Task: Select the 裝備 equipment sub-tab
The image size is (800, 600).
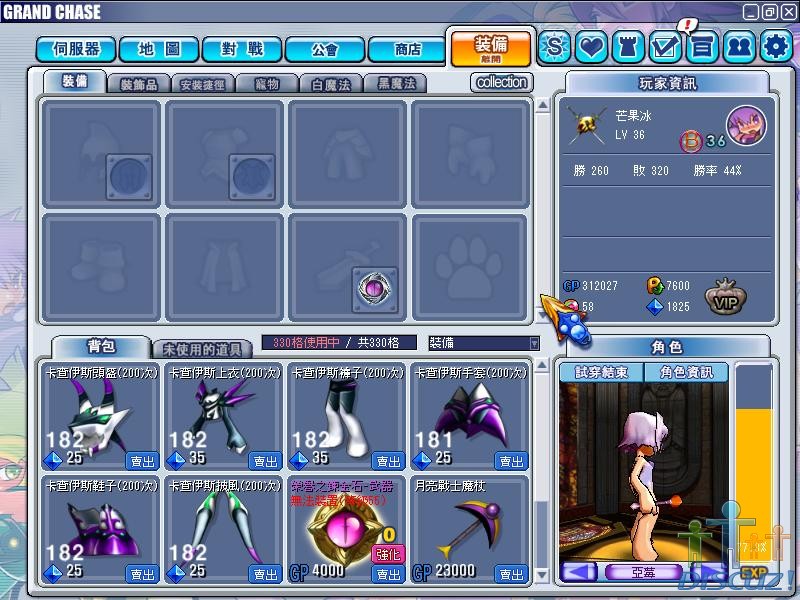Action: [75, 82]
